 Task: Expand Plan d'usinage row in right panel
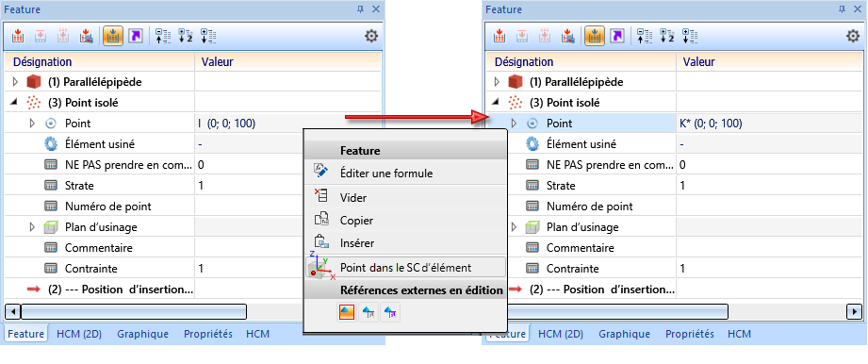pyautogui.click(x=514, y=227)
